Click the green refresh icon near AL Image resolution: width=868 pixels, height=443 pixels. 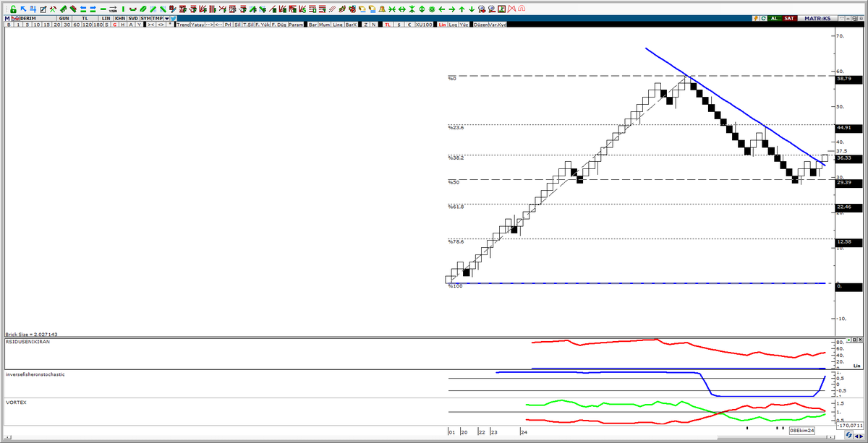[x=763, y=18]
